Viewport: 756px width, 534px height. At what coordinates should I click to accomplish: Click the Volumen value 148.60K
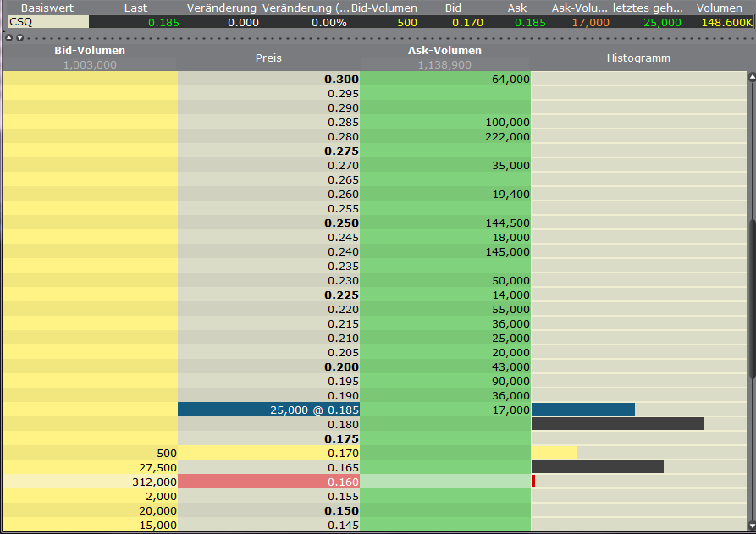coord(726,22)
